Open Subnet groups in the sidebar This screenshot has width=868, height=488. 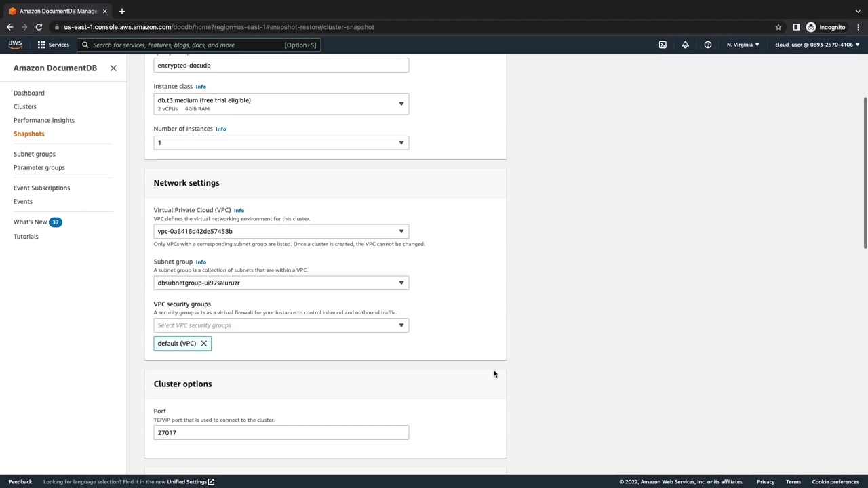[35, 154]
